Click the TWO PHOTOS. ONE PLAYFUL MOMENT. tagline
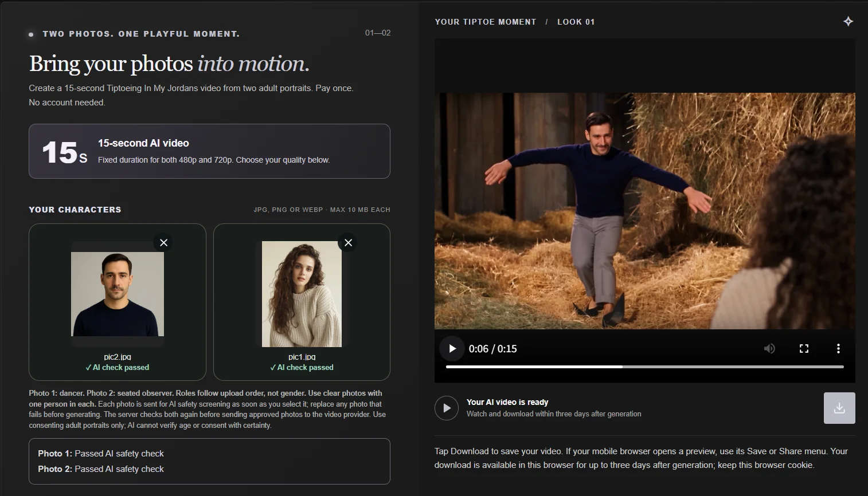 click(x=141, y=34)
